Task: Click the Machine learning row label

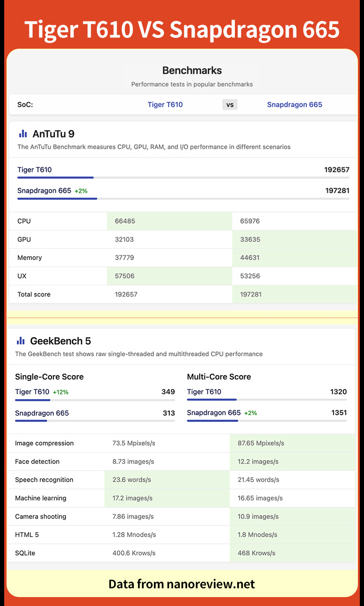Action: click(x=41, y=498)
